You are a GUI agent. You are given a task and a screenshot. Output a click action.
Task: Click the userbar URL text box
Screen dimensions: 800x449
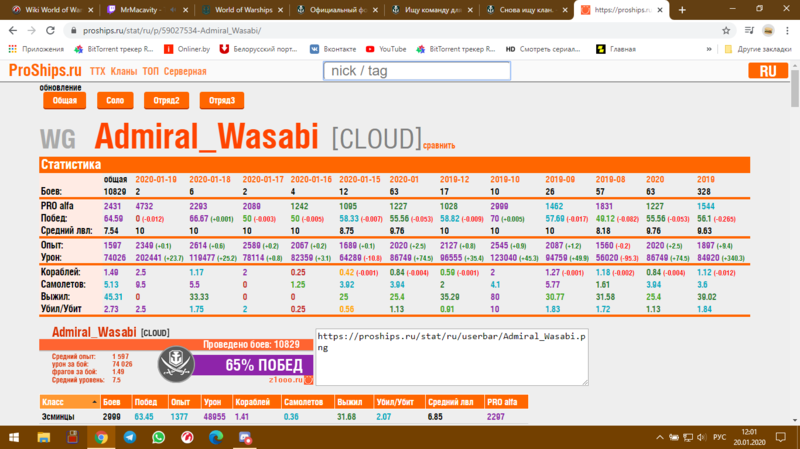(x=452, y=357)
